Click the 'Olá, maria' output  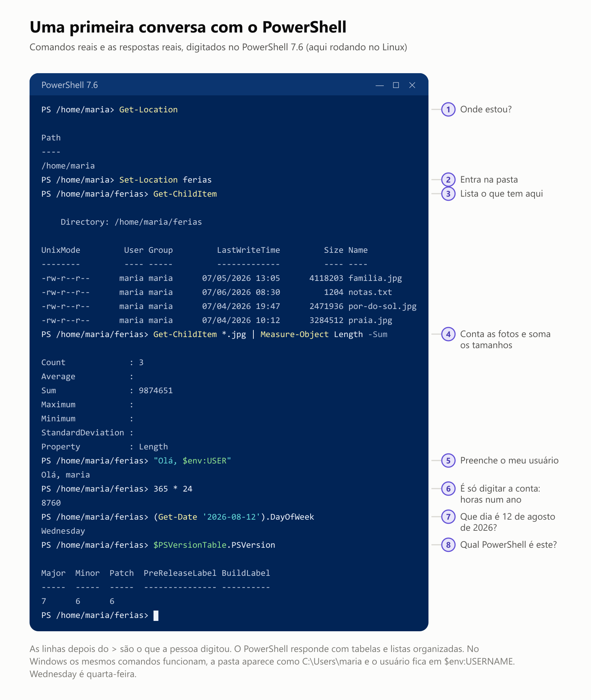[66, 475]
